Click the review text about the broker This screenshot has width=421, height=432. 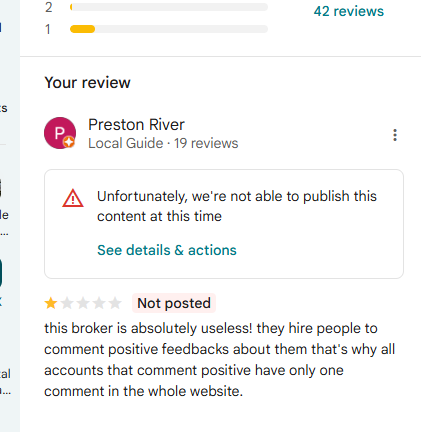pyautogui.click(x=219, y=360)
